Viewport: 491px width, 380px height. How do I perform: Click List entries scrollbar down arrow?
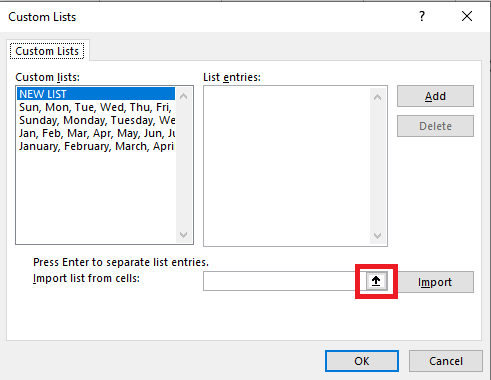click(377, 236)
